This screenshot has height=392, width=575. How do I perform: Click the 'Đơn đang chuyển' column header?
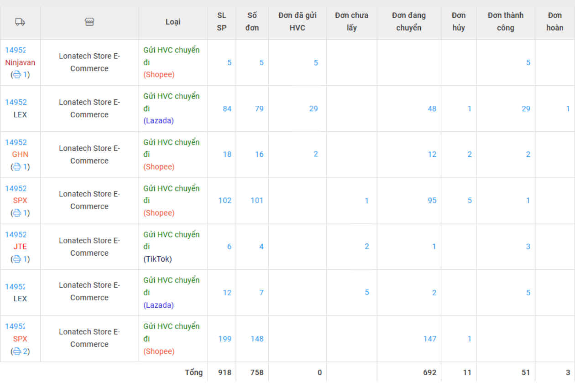[x=408, y=22]
